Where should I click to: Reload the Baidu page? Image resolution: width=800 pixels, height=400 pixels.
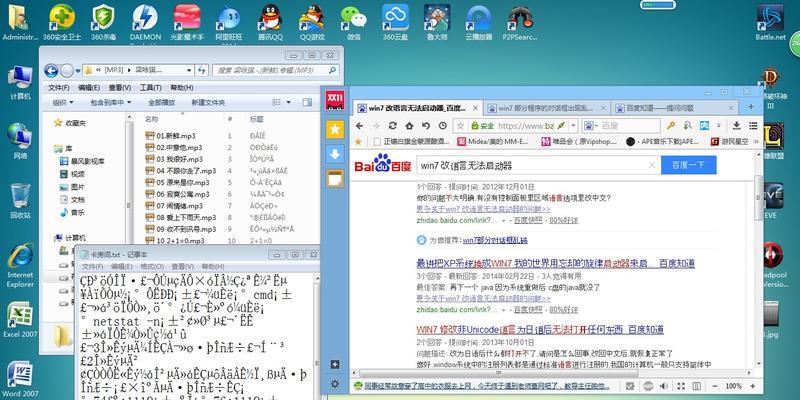pyautogui.click(x=392, y=126)
